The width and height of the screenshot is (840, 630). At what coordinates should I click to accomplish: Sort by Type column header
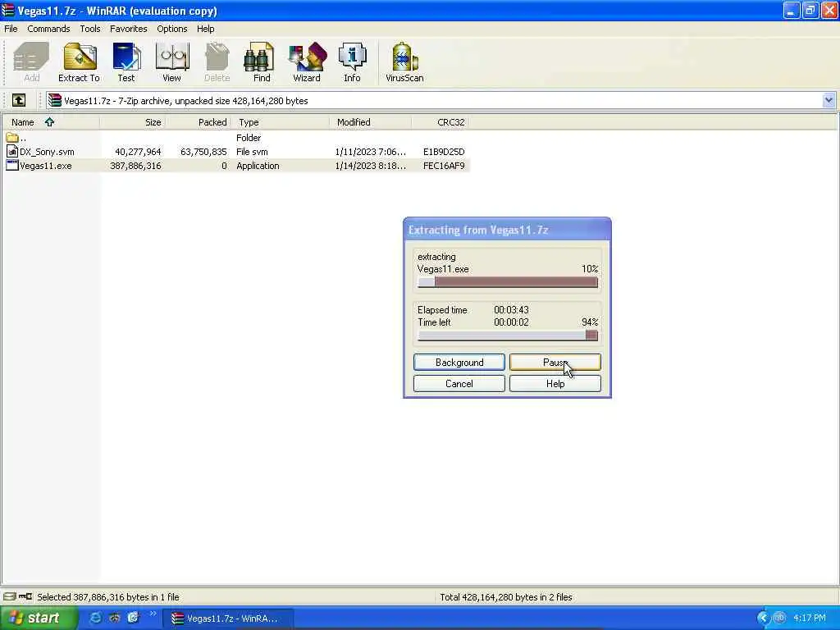click(281, 122)
